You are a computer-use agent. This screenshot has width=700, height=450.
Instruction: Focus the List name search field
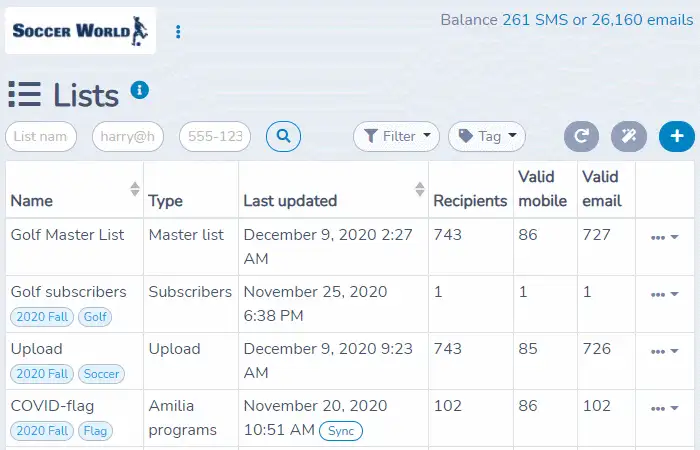pos(41,136)
